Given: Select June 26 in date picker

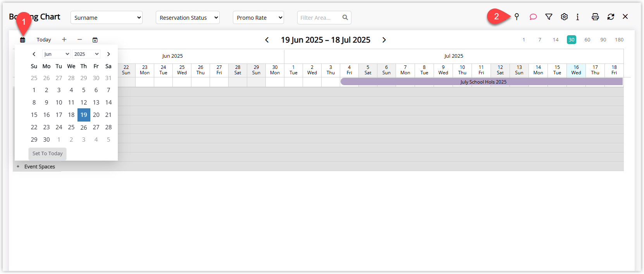Looking at the screenshot, I should [x=84, y=127].
